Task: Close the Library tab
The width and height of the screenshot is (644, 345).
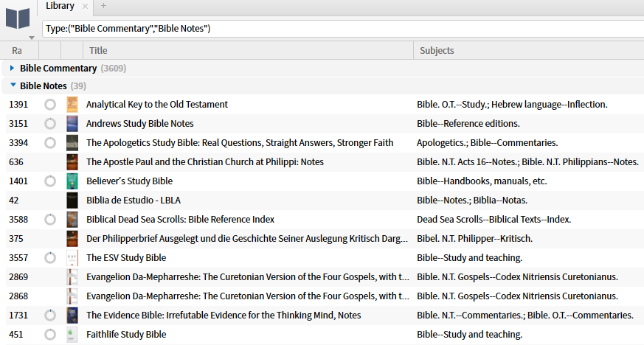Action: (85, 7)
